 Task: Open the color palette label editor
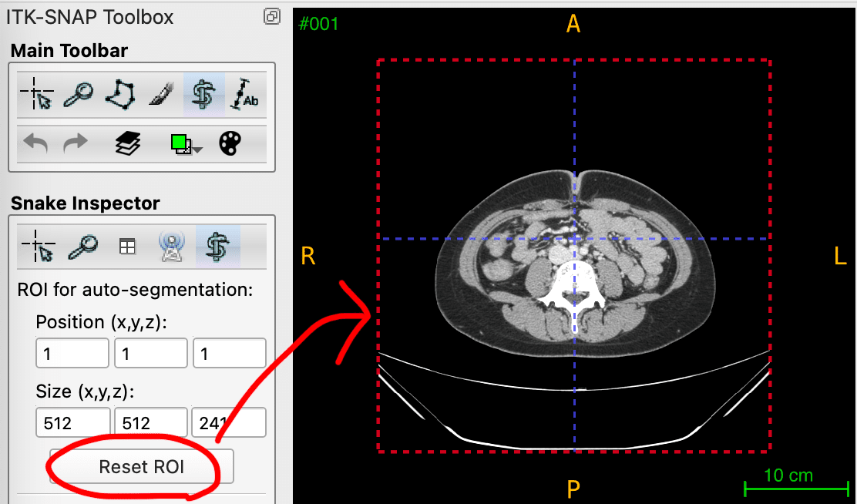coord(230,143)
